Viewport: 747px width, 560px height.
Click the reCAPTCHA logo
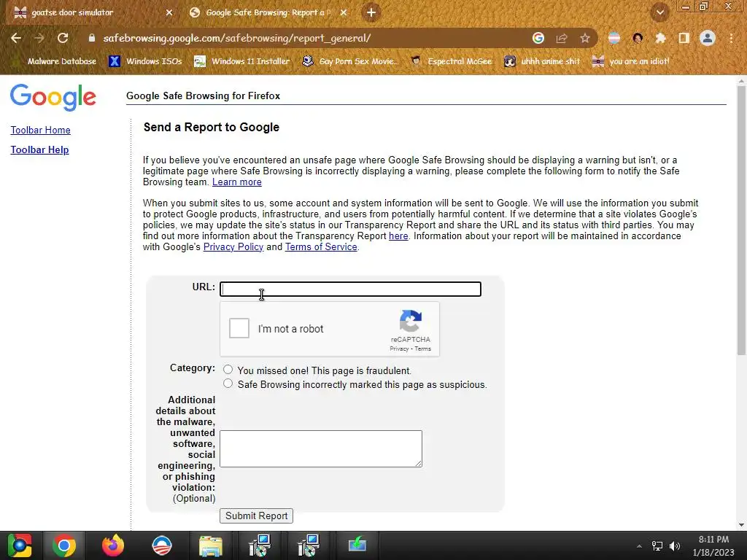410,321
